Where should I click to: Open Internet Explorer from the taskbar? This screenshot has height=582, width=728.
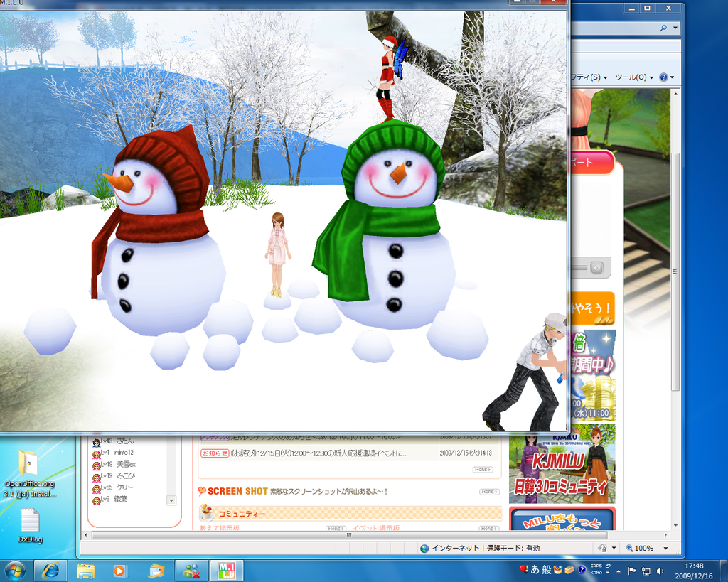coord(50,571)
